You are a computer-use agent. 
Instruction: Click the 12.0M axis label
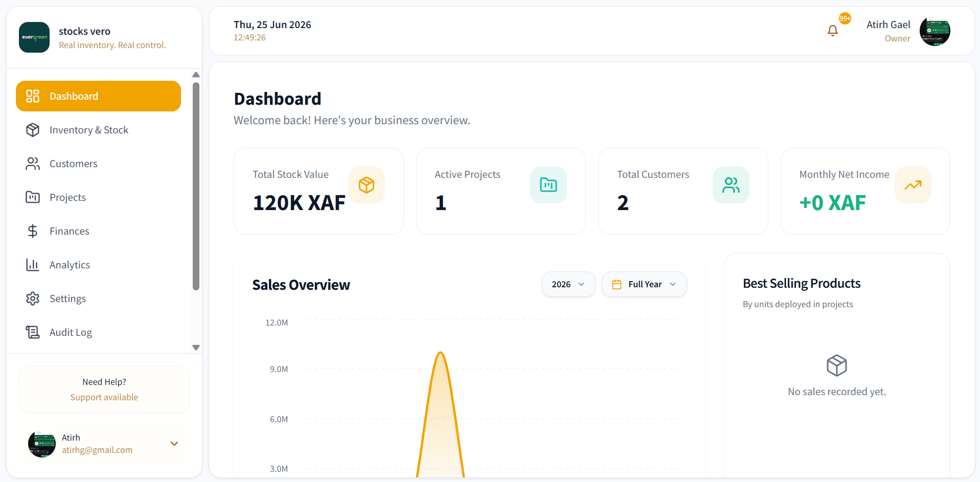click(277, 323)
